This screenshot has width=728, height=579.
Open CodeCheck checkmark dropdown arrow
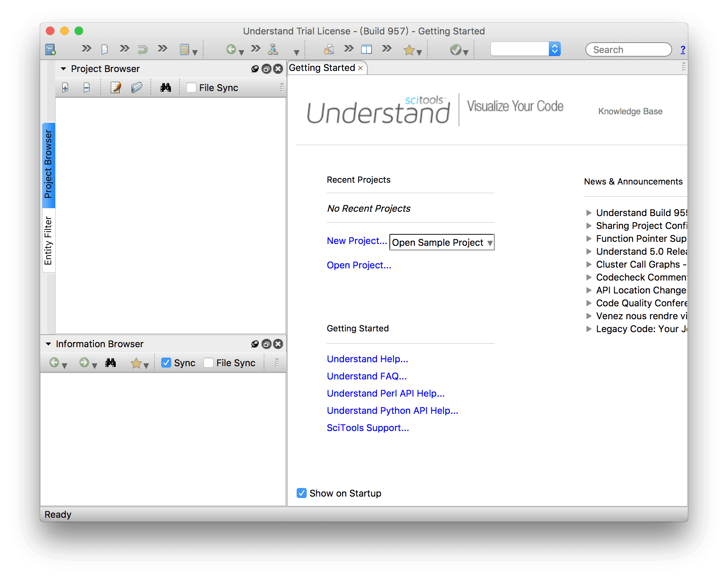tap(466, 53)
